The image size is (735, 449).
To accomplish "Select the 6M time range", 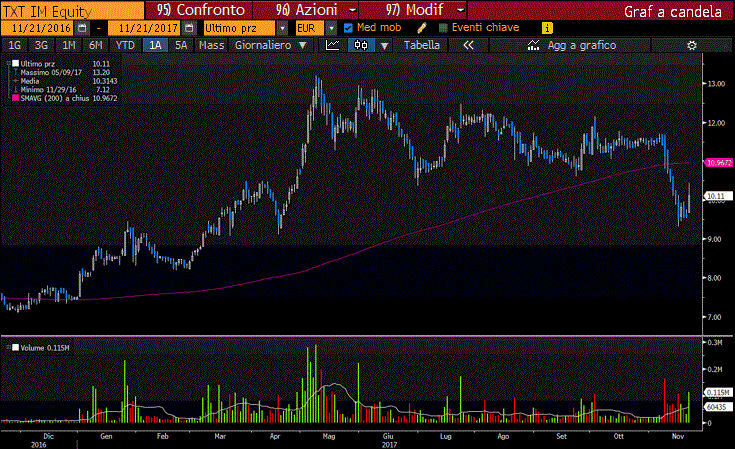I will tap(95, 46).
